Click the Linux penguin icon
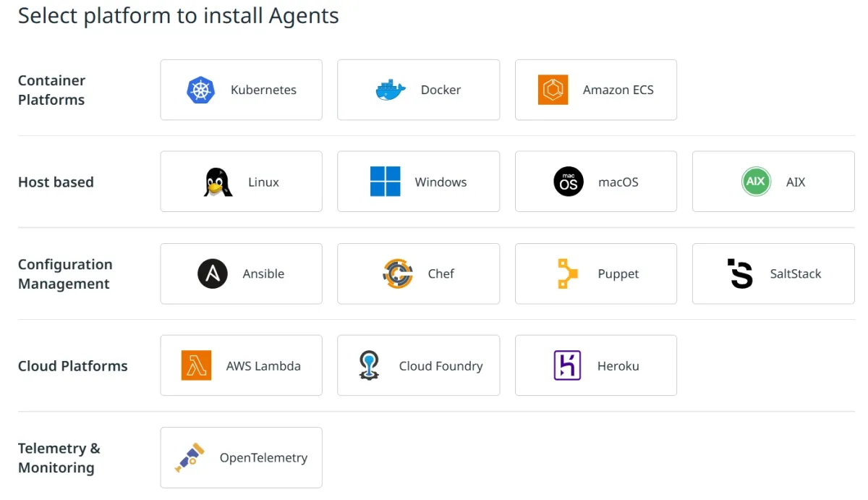This screenshot has width=868, height=500. pyautogui.click(x=218, y=182)
